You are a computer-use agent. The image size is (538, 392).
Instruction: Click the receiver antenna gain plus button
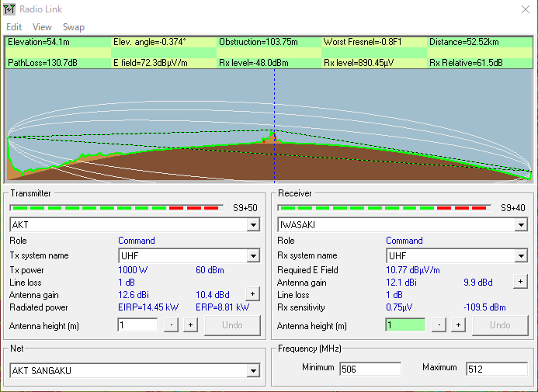(x=520, y=282)
